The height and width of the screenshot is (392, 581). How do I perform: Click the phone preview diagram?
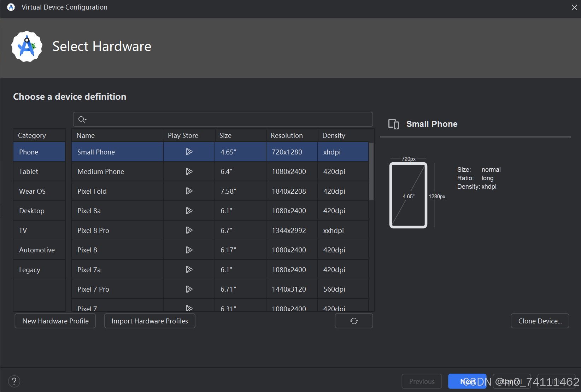pyautogui.click(x=409, y=195)
